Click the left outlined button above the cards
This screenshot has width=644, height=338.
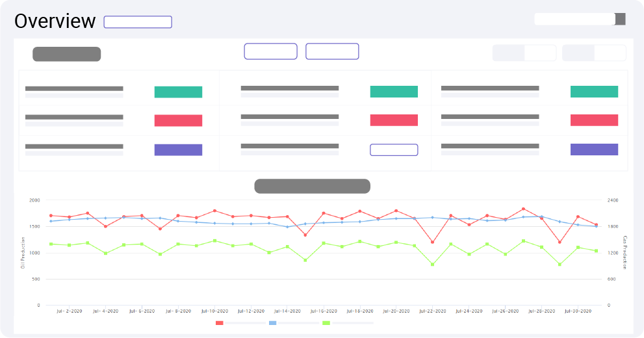[x=270, y=51]
